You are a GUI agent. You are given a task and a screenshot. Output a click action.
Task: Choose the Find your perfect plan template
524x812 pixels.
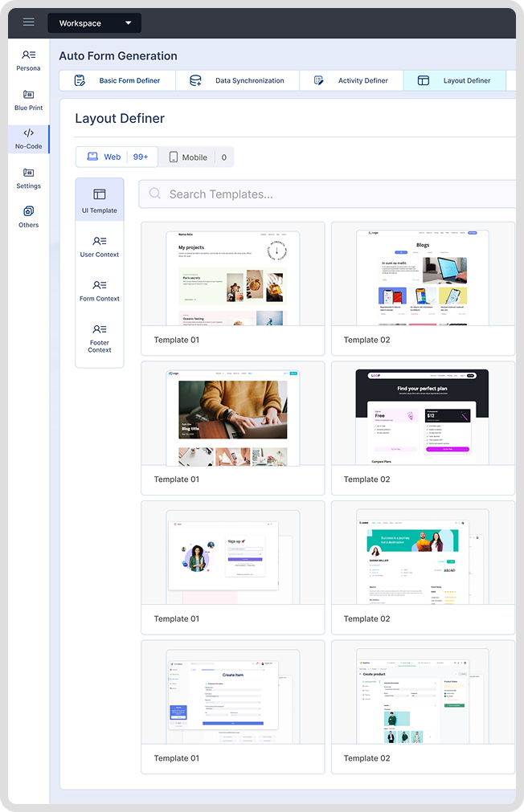click(423, 418)
